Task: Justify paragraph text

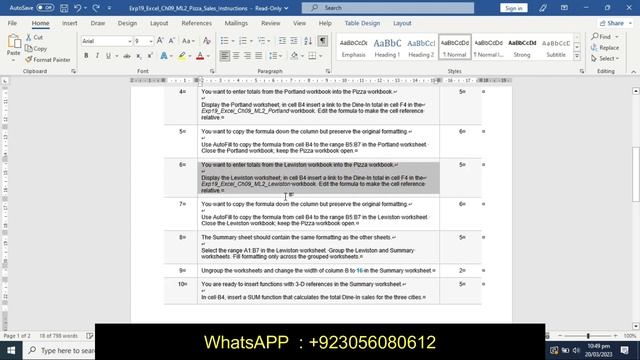Action: 259,56
